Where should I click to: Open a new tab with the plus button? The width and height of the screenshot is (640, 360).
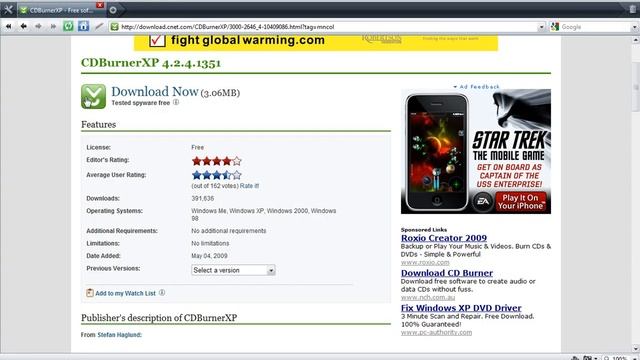[113, 10]
